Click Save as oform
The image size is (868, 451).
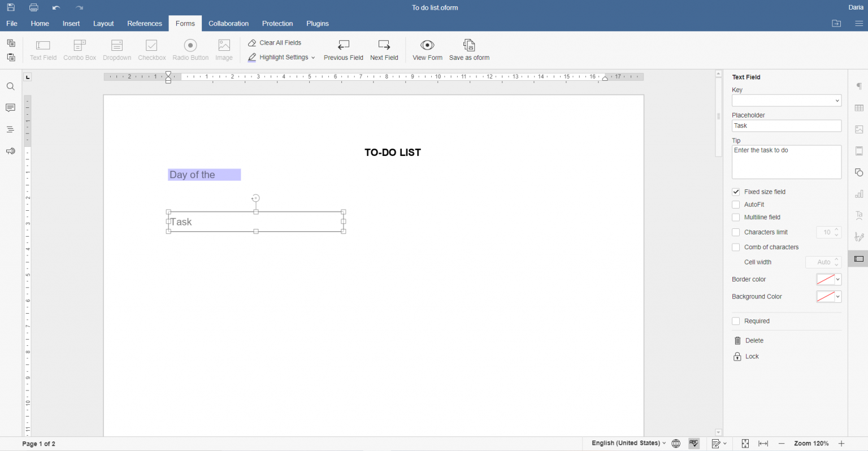point(469,50)
